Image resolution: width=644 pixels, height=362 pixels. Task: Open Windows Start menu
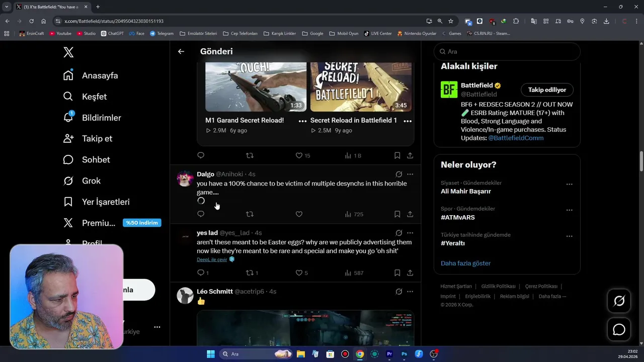click(x=210, y=354)
